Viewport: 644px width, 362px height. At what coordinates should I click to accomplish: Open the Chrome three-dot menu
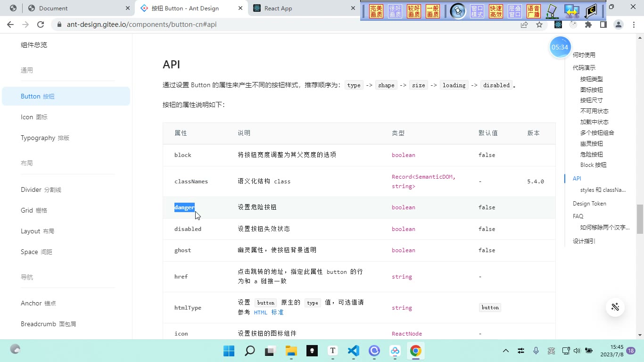click(x=634, y=25)
